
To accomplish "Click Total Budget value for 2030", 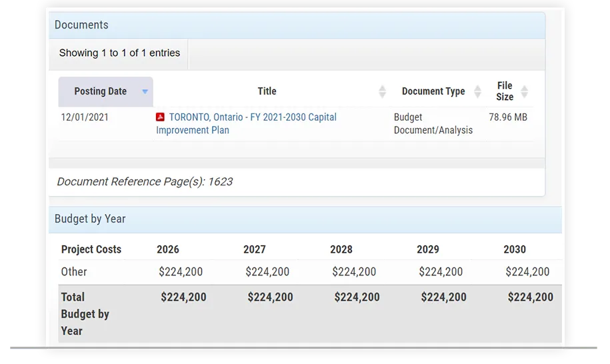I will pos(530,297).
